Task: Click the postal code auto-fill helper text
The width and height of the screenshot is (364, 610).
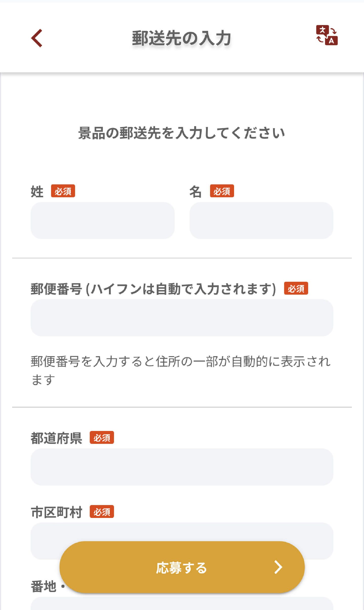Action: [180, 371]
